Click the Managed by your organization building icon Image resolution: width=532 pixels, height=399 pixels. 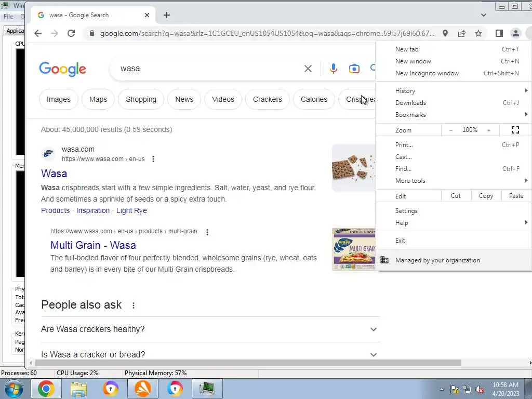384,260
